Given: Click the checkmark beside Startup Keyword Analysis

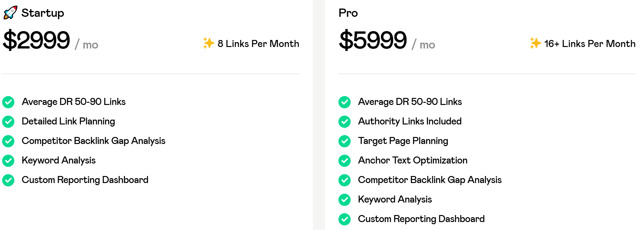Looking at the screenshot, I should click(x=8, y=161).
